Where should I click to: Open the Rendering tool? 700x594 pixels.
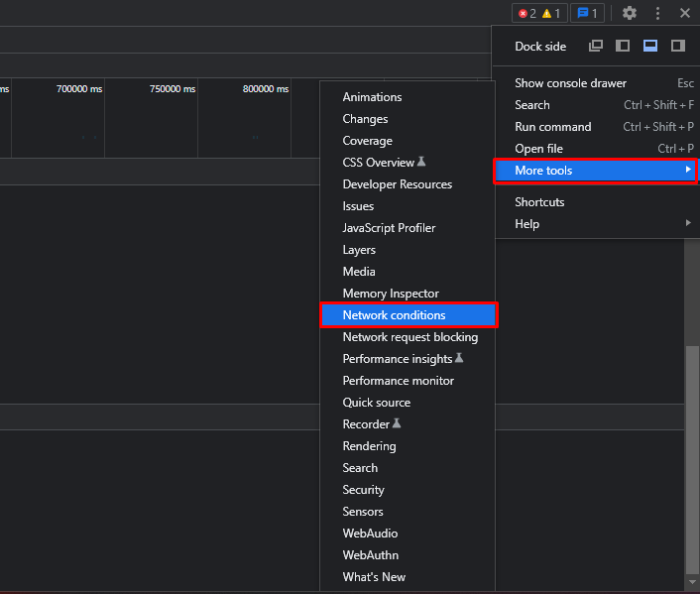(x=369, y=446)
